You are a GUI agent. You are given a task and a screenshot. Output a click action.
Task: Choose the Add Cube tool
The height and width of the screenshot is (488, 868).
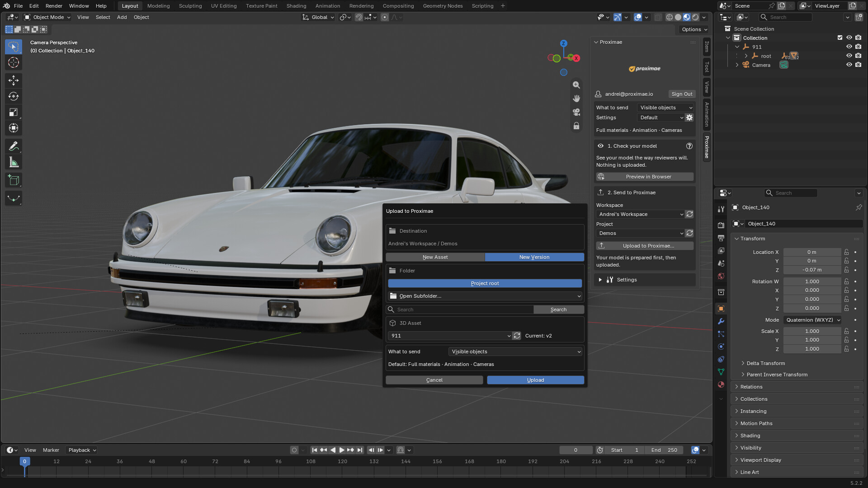point(14,180)
